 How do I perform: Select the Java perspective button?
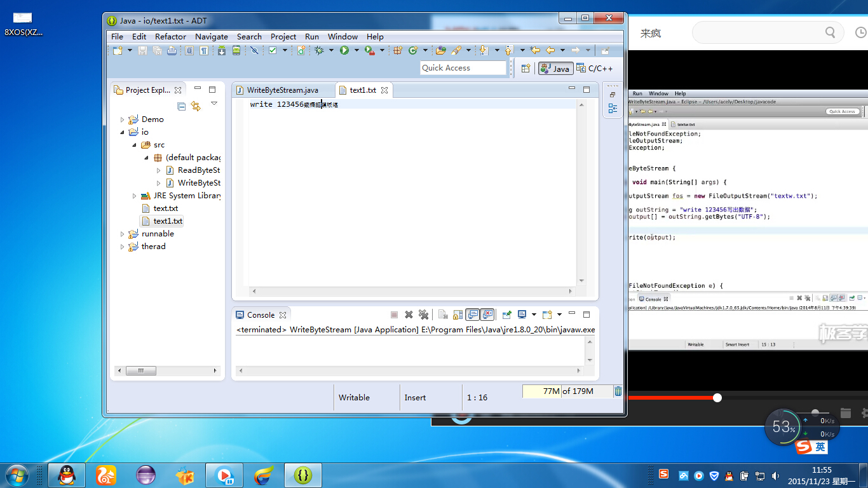(555, 69)
